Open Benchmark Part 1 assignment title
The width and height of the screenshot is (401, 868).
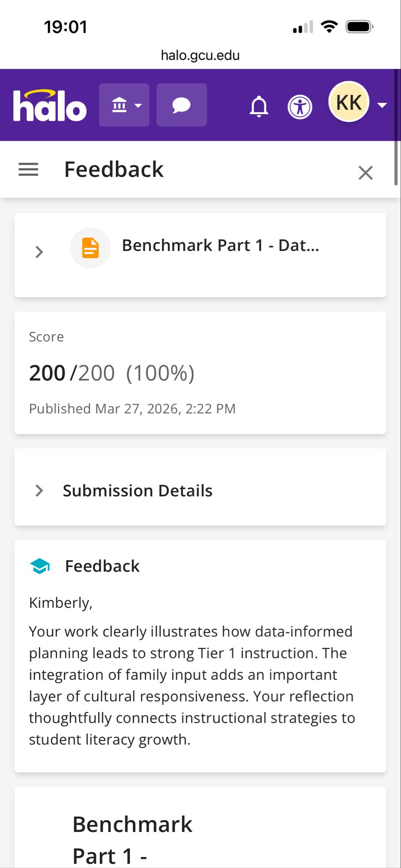[x=220, y=245]
